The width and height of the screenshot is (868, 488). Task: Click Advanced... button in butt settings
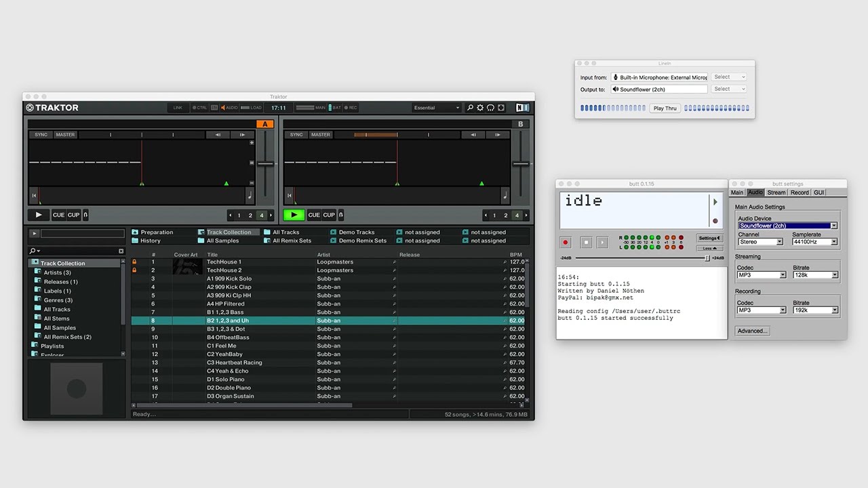click(x=752, y=331)
